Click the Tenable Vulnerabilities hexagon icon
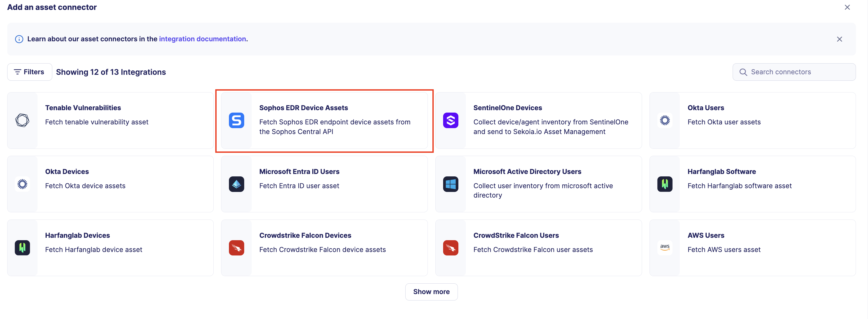868x319 pixels. click(22, 120)
